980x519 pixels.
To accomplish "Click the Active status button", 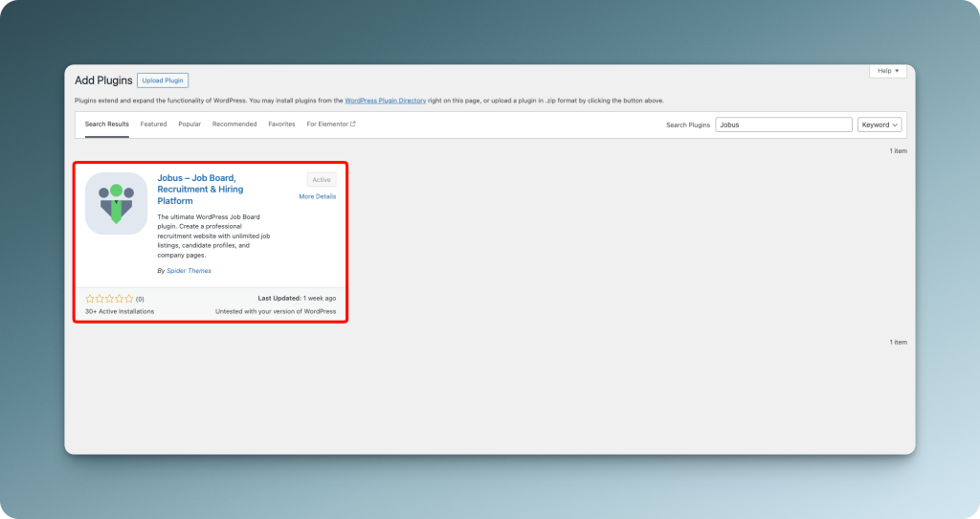I will [x=322, y=180].
